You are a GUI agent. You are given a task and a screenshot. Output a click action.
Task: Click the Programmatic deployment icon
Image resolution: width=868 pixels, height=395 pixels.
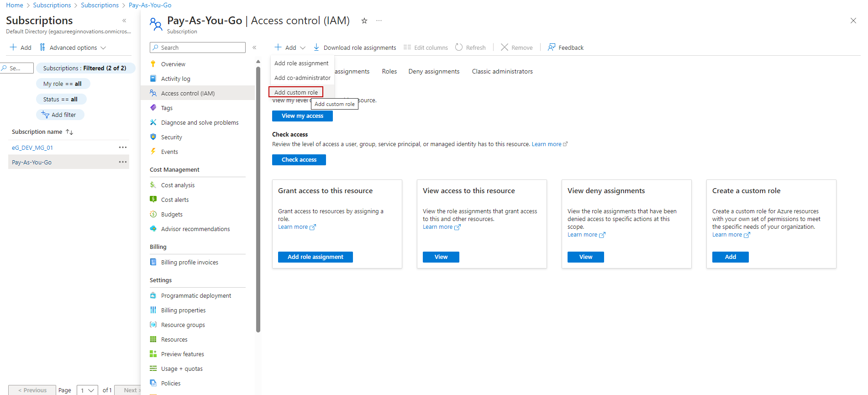[x=153, y=295]
